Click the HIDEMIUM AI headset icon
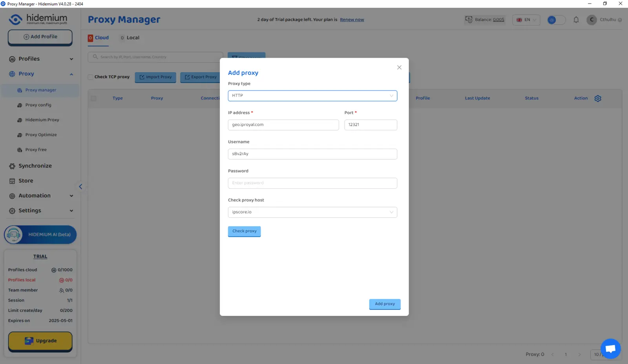628x364 pixels. pyautogui.click(x=13, y=235)
